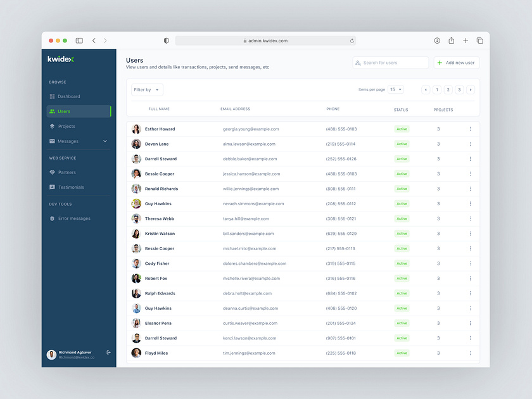
Task: Open a new tab with plus icon
Action: [x=465, y=41]
